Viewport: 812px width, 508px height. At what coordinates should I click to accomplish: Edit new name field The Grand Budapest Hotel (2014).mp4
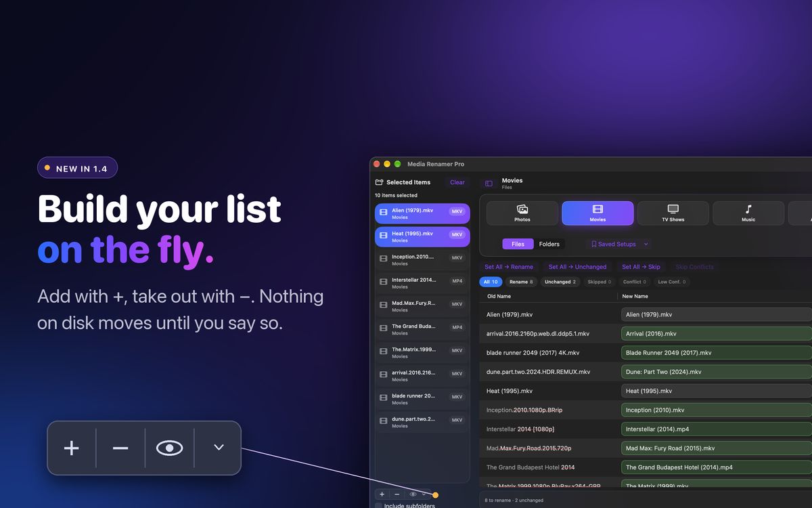pos(717,467)
